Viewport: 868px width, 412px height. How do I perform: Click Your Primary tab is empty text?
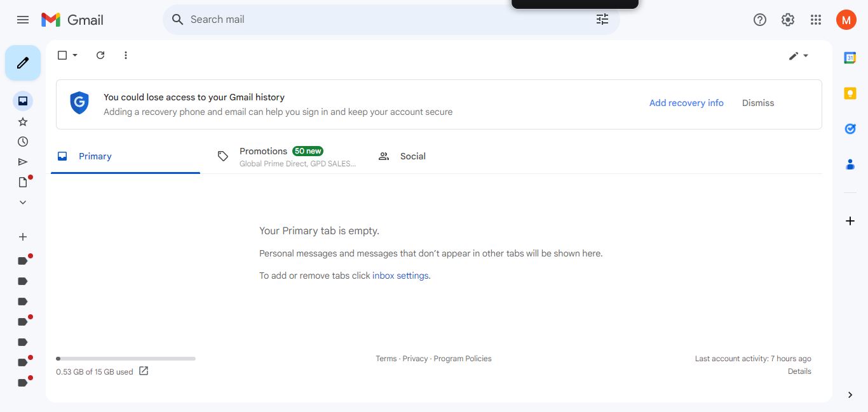tap(319, 231)
